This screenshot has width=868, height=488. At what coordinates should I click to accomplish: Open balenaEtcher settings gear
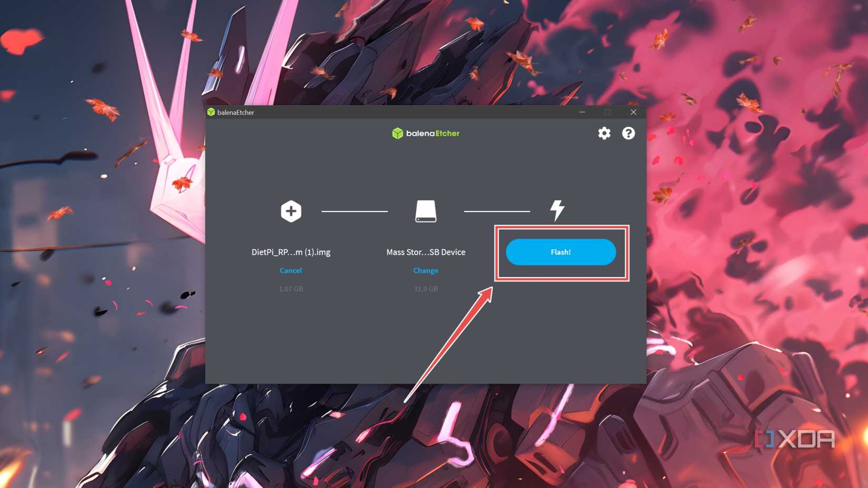click(604, 133)
